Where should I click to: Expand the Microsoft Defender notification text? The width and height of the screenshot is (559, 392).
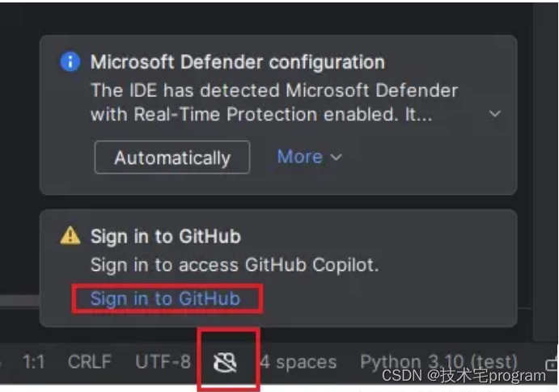(495, 114)
